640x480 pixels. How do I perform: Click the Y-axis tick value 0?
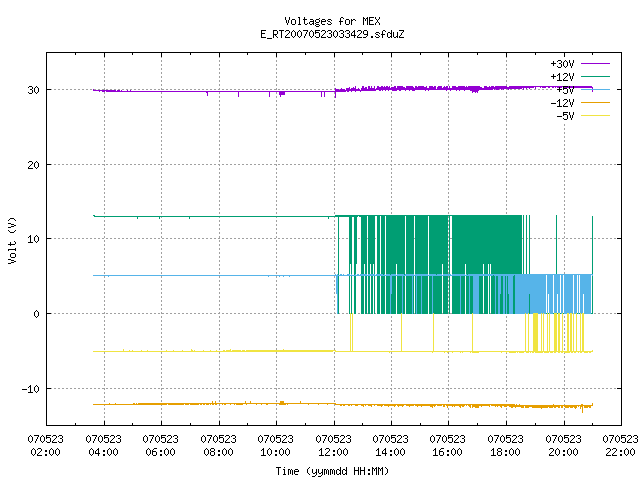click(x=37, y=314)
